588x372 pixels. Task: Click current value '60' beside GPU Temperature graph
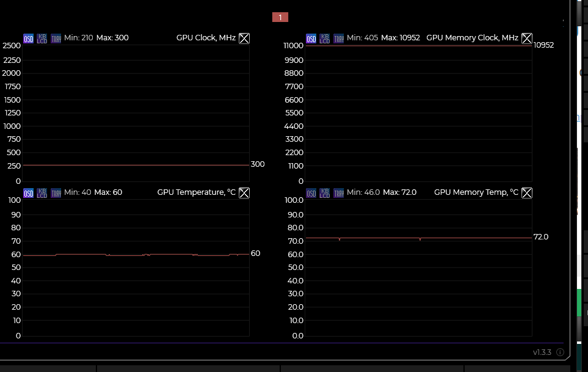(x=255, y=253)
